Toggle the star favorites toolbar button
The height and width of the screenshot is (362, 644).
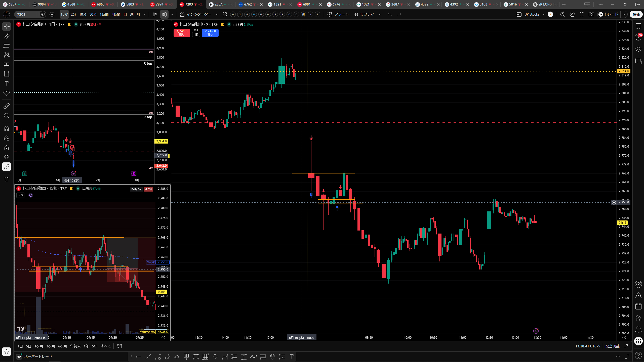(7, 351)
